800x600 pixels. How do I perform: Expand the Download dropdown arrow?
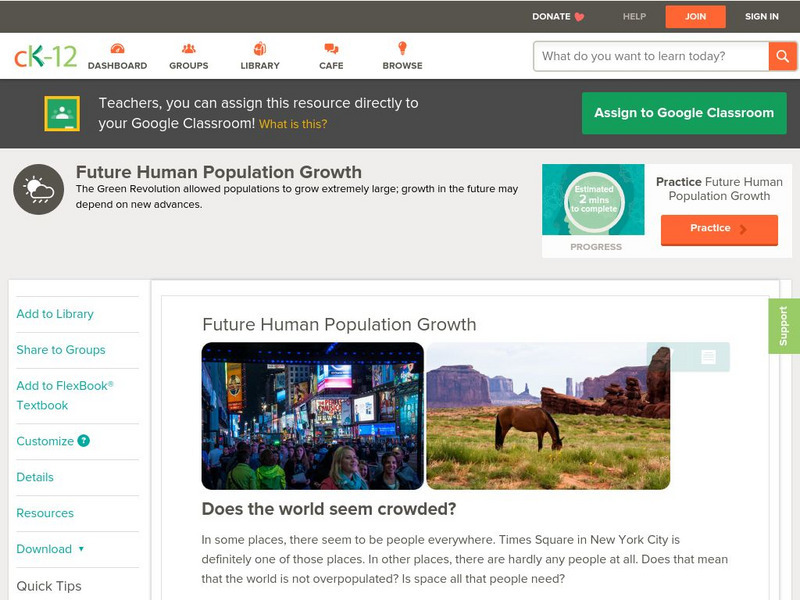point(81,549)
